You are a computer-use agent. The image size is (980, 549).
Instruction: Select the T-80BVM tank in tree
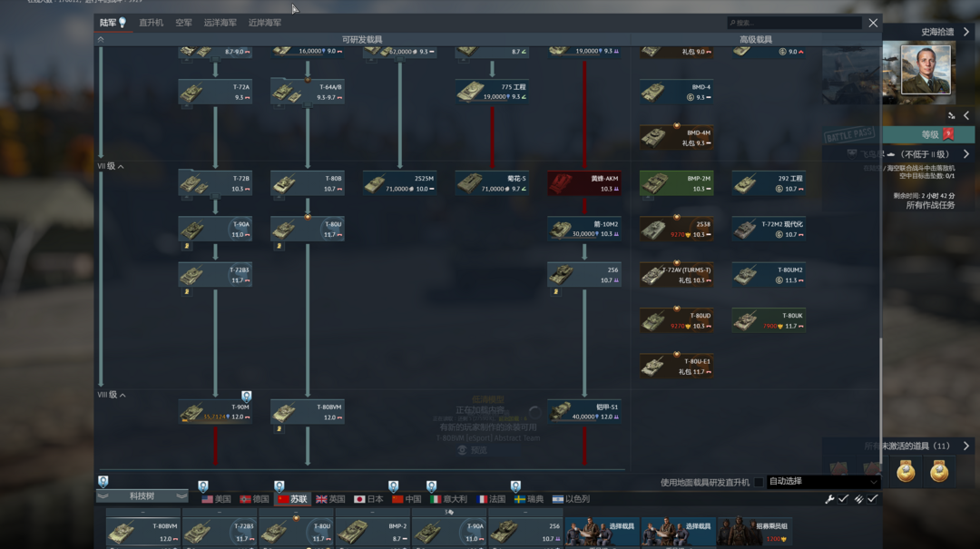coord(308,411)
